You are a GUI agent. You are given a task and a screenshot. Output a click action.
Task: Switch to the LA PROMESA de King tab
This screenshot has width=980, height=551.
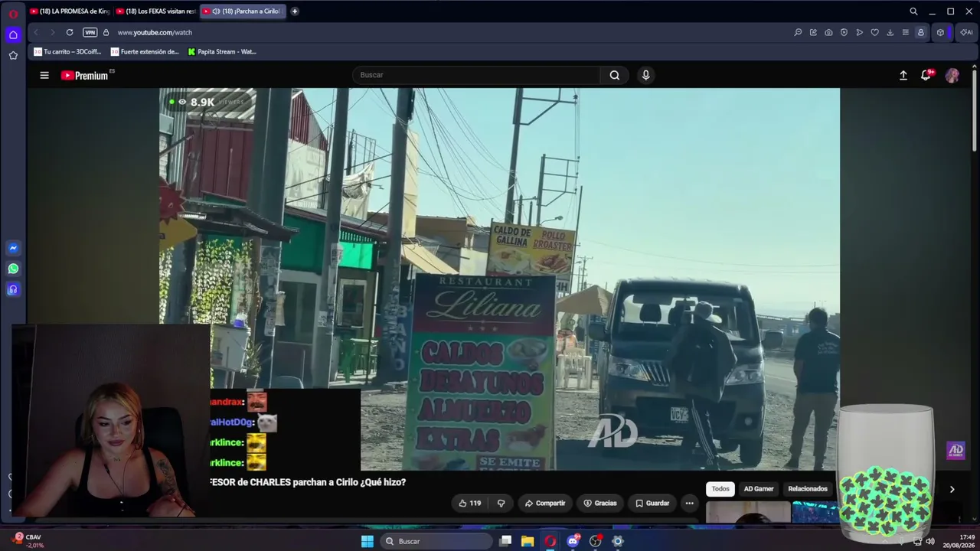point(70,11)
